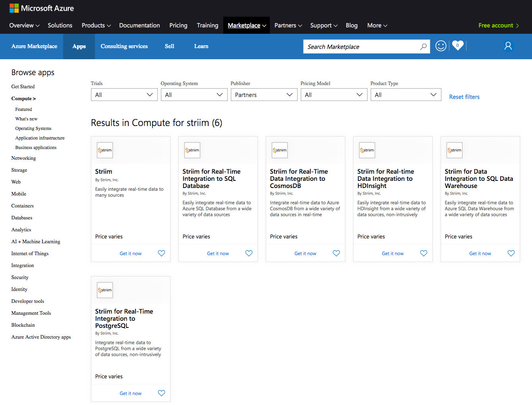Click the Microsoft Azure logo
532x405 pixels.
coord(41,8)
